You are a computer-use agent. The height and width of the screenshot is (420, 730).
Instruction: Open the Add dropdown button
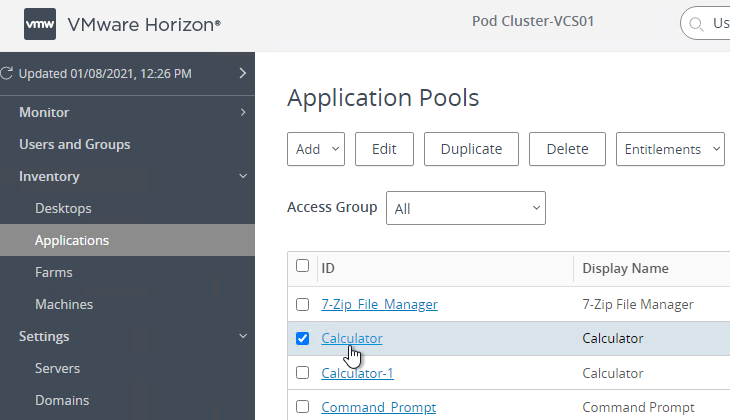[316, 149]
